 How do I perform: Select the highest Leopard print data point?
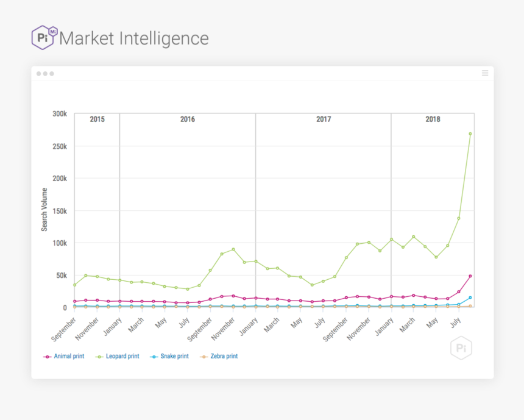470,133
